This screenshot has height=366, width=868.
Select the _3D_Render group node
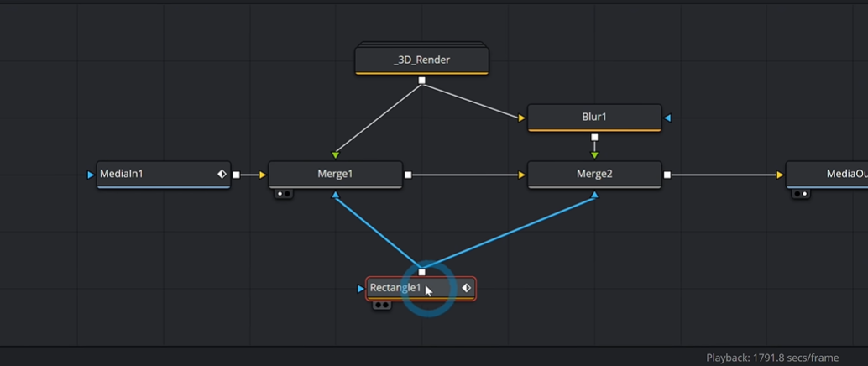pyautogui.click(x=421, y=60)
